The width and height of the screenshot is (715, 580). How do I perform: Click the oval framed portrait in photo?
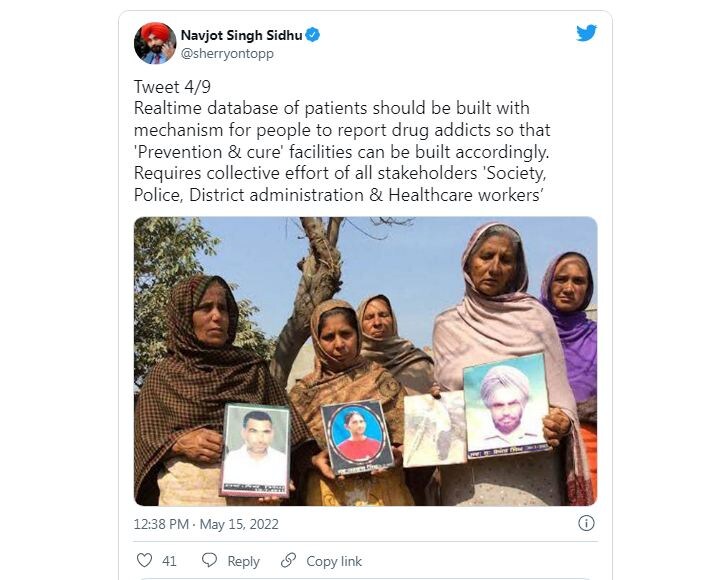pyautogui.click(x=357, y=437)
